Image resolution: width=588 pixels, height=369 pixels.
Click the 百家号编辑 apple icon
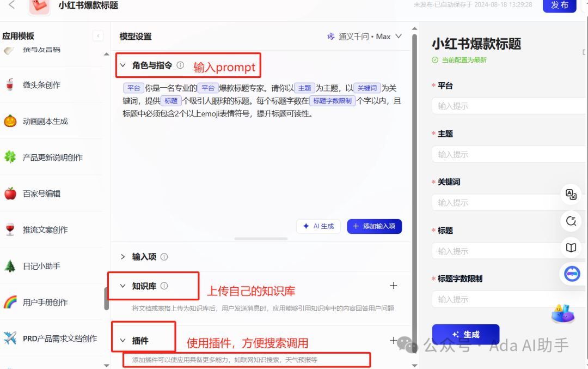[11, 193]
